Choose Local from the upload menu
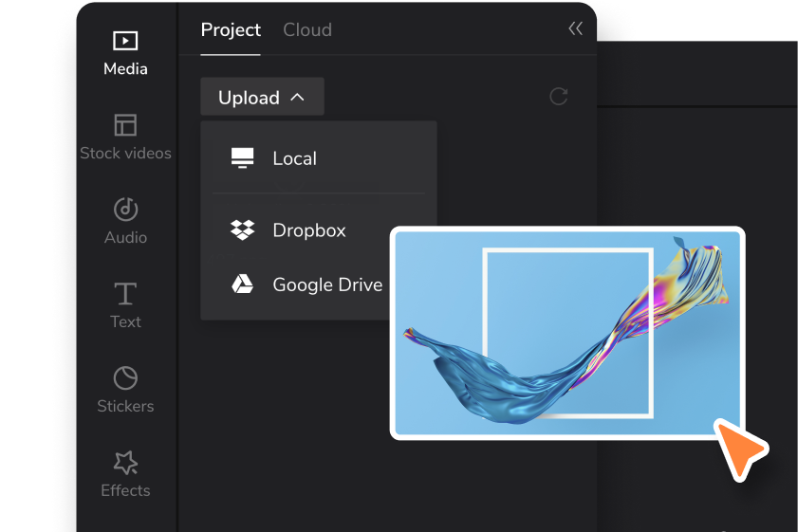Screen dimensions: 798x532 click(x=319, y=158)
